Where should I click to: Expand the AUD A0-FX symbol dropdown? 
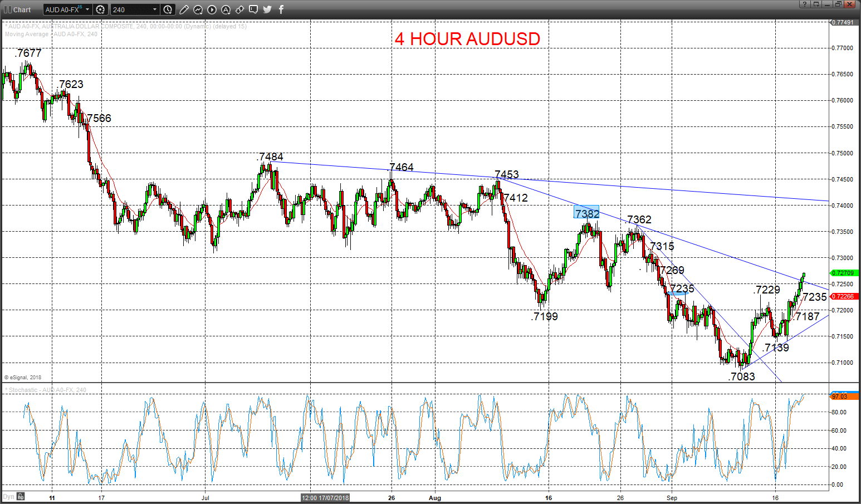87,9
